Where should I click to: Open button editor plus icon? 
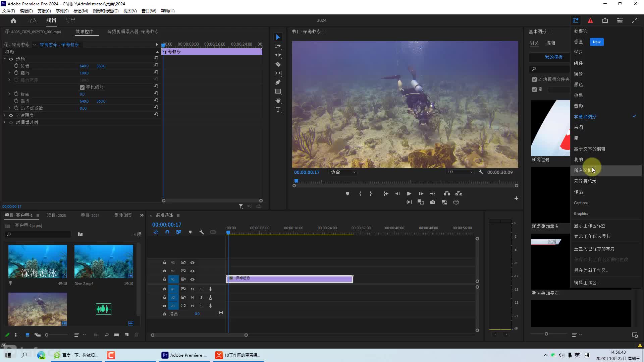516,198
